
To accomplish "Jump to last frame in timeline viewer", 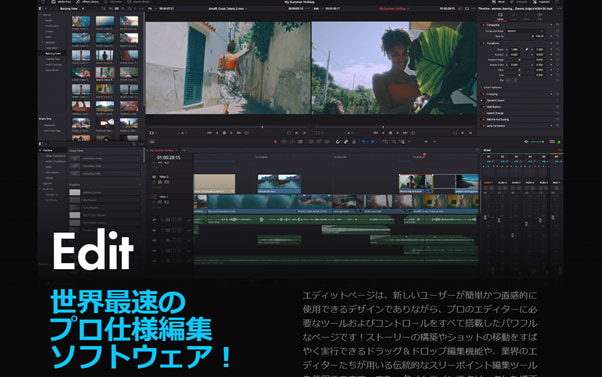I will [405, 133].
